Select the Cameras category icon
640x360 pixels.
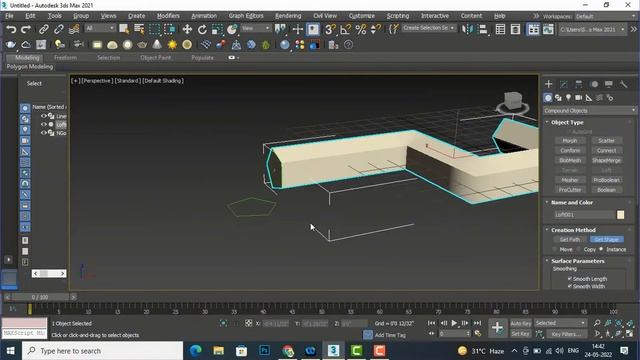578,98
